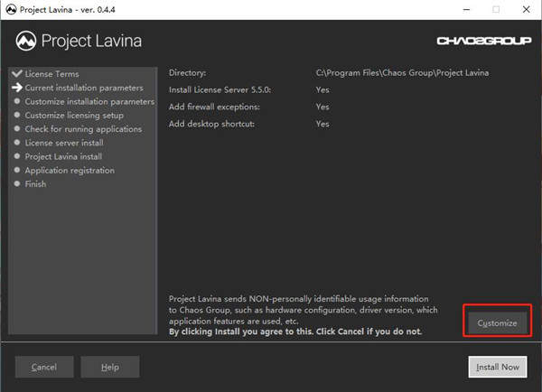
Task: Click the title bar app icon
Action: click(x=11, y=9)
